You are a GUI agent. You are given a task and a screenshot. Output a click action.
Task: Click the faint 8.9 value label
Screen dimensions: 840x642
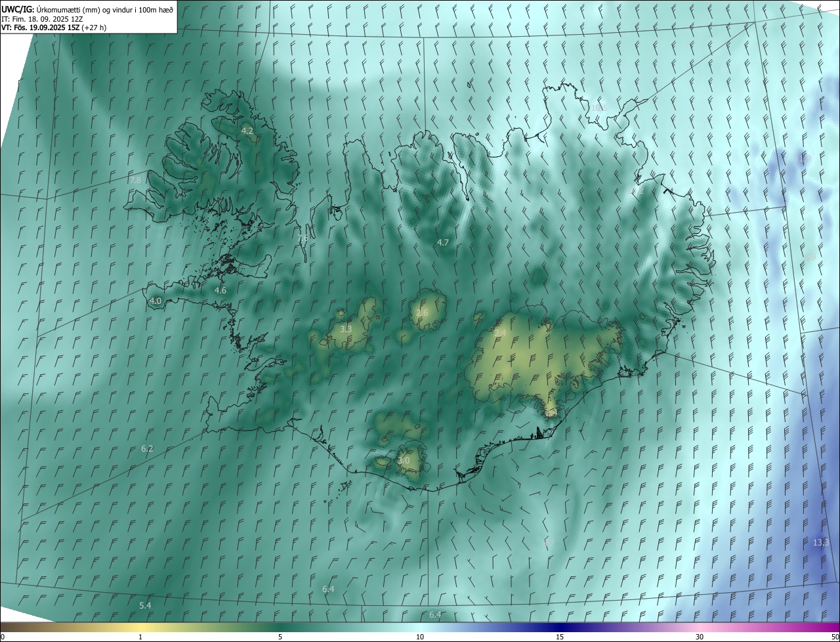point(810,257)
